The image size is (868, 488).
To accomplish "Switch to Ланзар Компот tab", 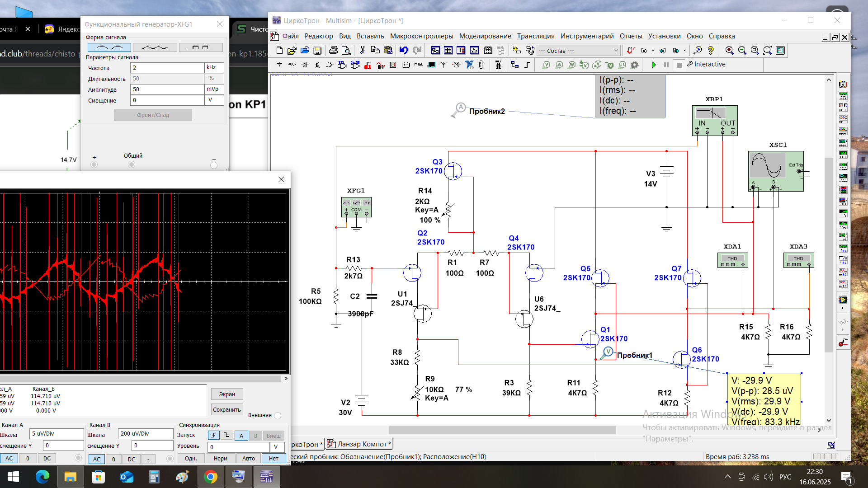I will [360, 444].
